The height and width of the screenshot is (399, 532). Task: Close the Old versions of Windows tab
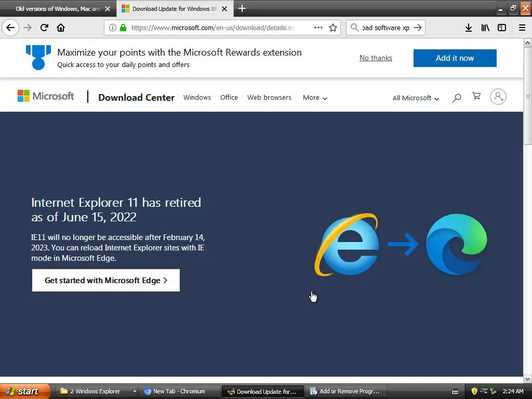[108, 9]
